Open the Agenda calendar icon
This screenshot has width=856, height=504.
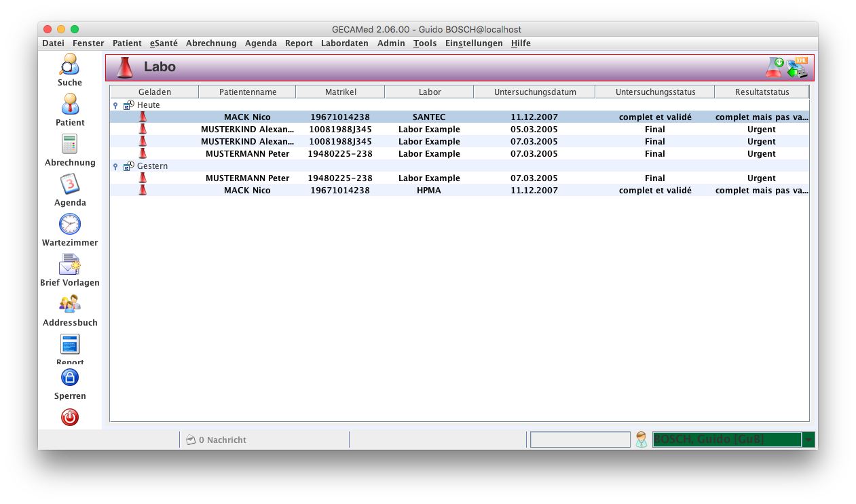tap(70, 185)
